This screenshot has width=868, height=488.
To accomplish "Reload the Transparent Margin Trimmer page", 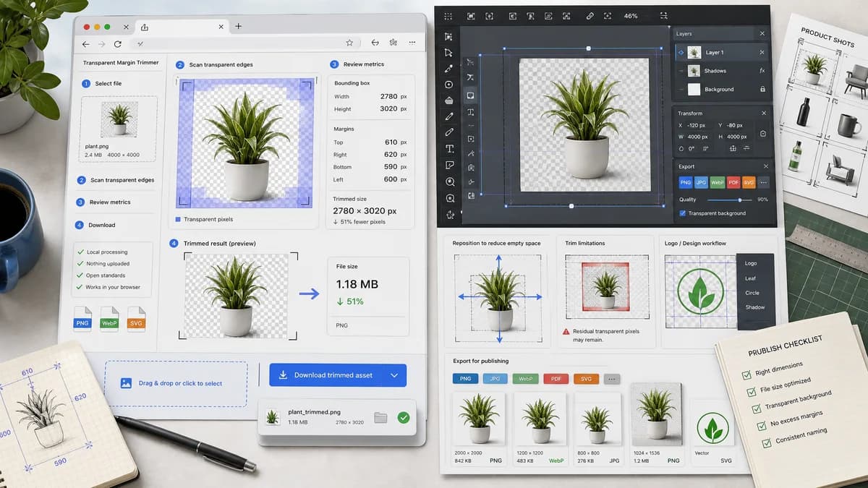I will click(117, 43).
